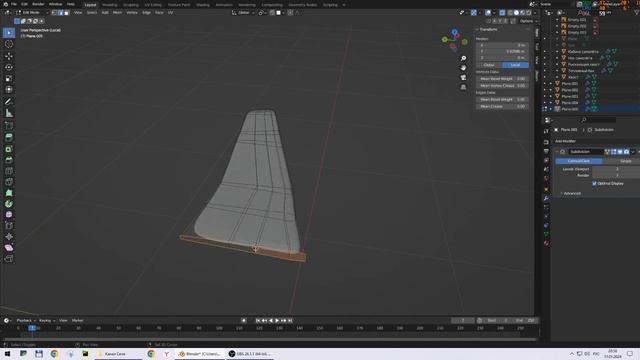Click the pan view hand icon
This screenshot has height=360, width=640.
tap(463, 68)
